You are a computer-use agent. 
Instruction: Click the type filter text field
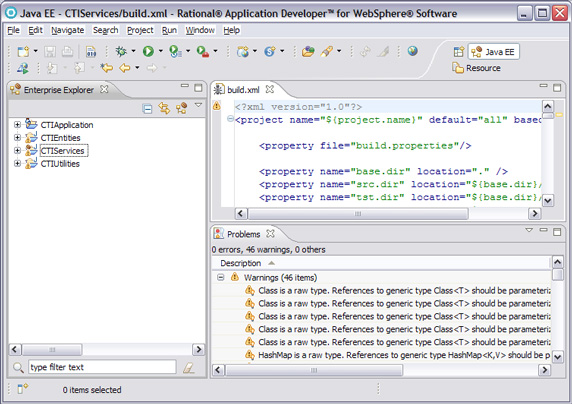[102, 367]
